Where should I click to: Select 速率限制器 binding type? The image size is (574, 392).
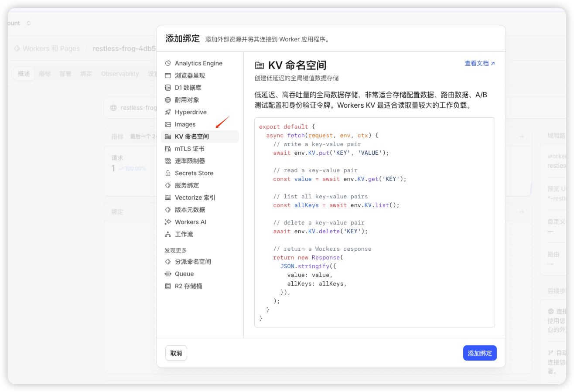pos(190,161)
